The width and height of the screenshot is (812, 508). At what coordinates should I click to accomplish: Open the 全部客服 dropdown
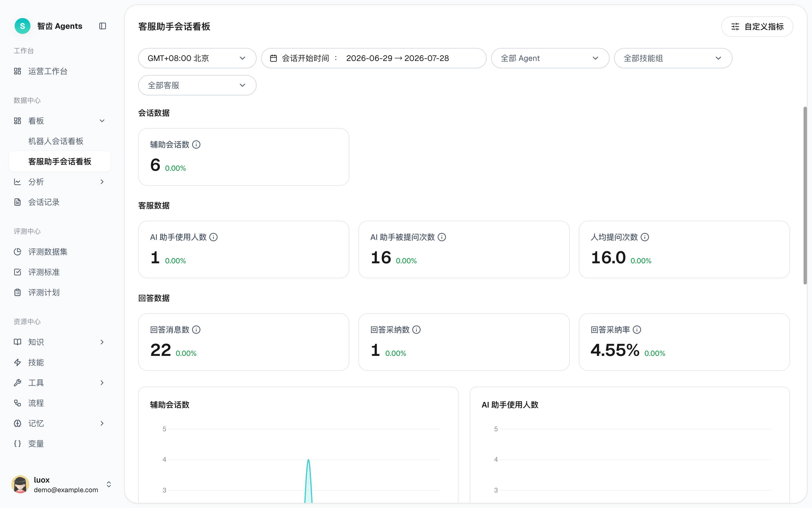pos(197,85)
